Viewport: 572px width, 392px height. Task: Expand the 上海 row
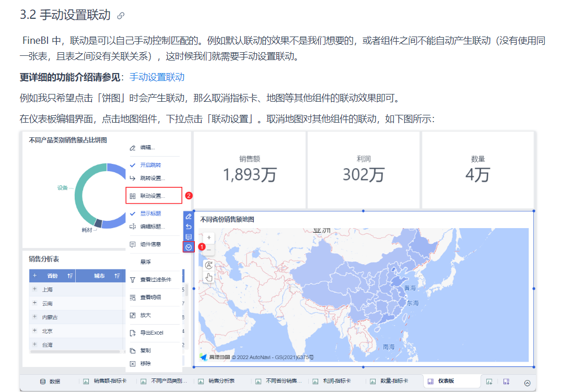(34, 289)
